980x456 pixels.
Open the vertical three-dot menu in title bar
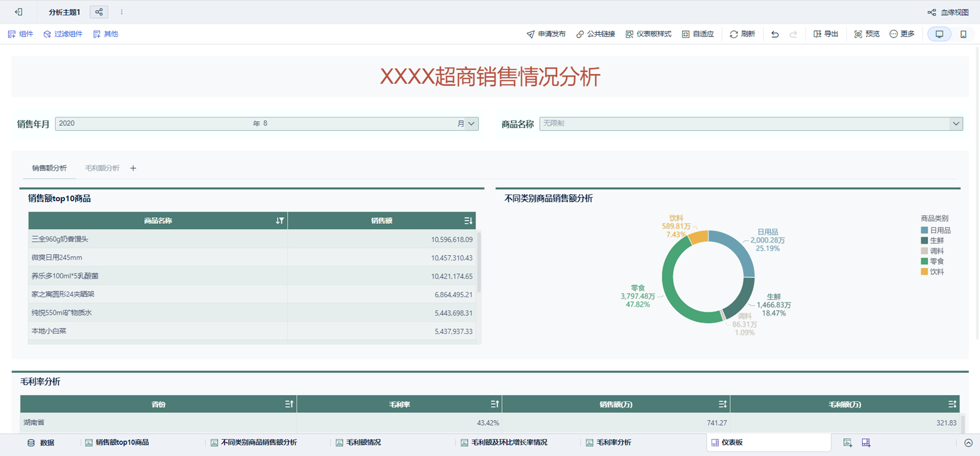tap(121, 12)
